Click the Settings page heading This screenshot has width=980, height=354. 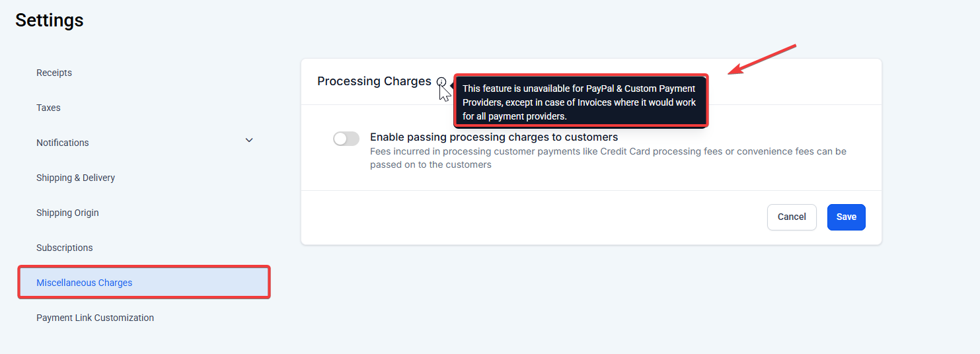tap(50, 20)
